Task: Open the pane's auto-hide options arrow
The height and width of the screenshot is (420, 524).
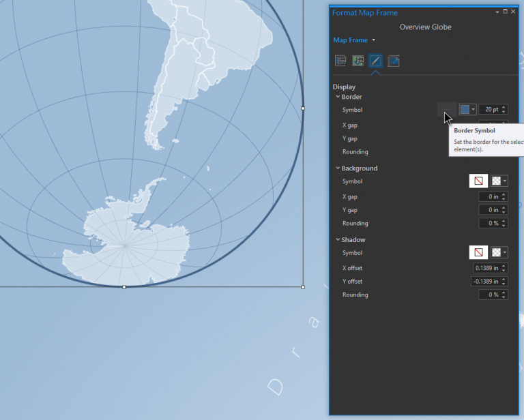Action: pos(497,12)
